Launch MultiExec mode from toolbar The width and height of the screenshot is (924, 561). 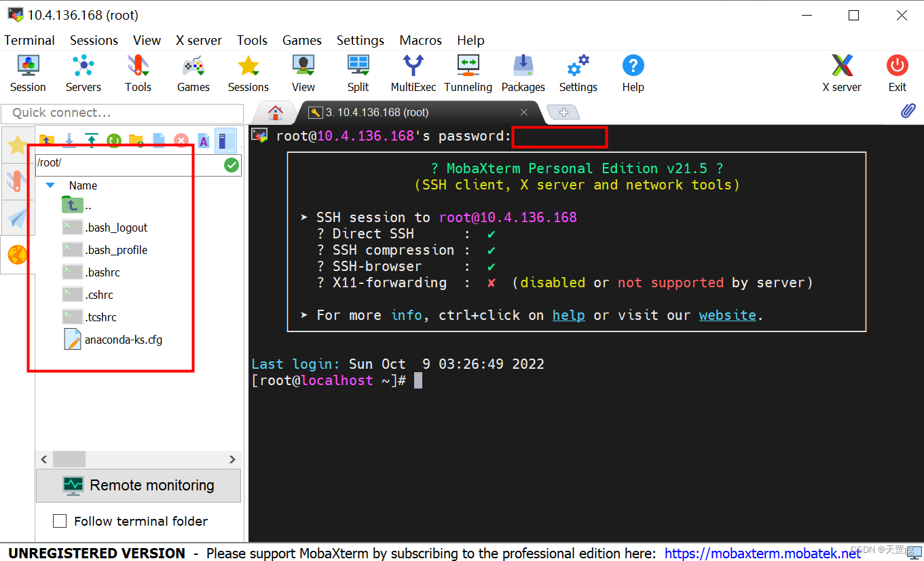pos(413,73)
